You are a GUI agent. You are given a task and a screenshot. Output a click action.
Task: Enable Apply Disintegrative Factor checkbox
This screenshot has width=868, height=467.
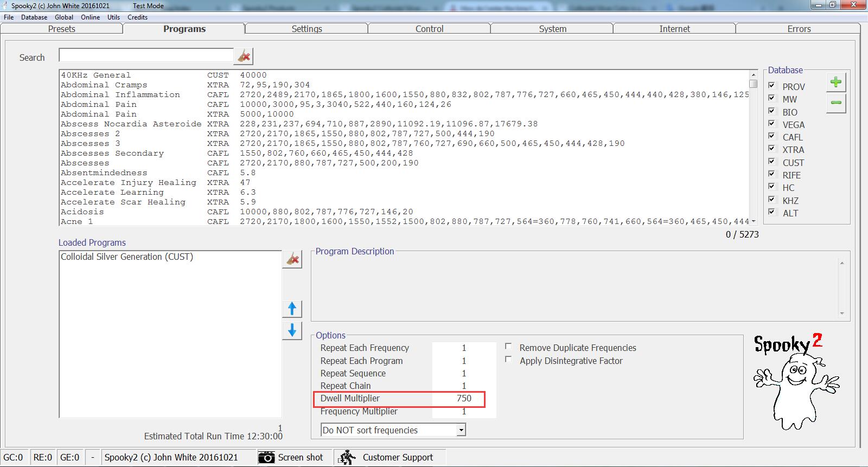coord(508,360)
